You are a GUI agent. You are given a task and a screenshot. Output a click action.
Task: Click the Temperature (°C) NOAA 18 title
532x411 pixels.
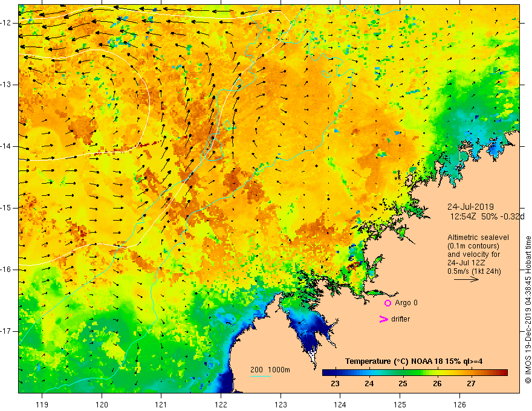click(414, 361)
